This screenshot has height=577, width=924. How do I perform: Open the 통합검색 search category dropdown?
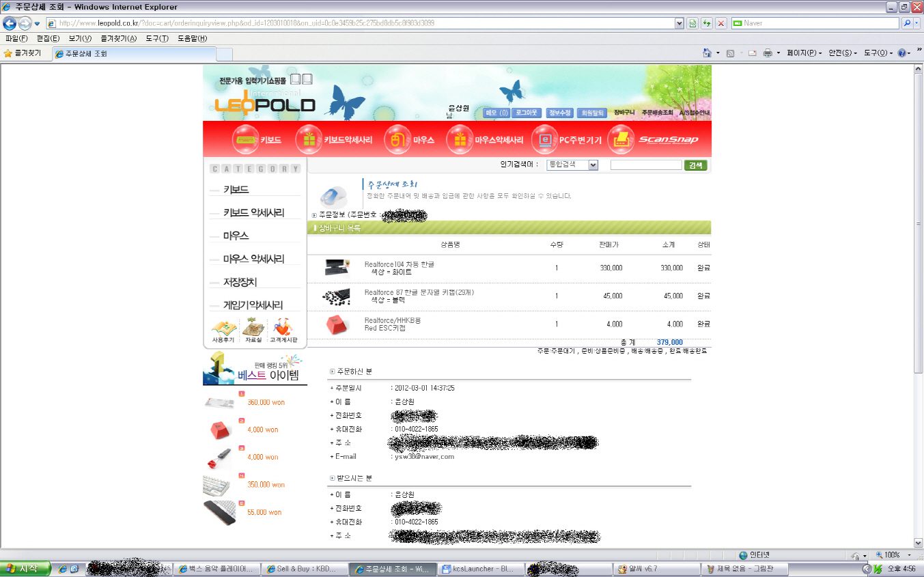tap(572, 165)
